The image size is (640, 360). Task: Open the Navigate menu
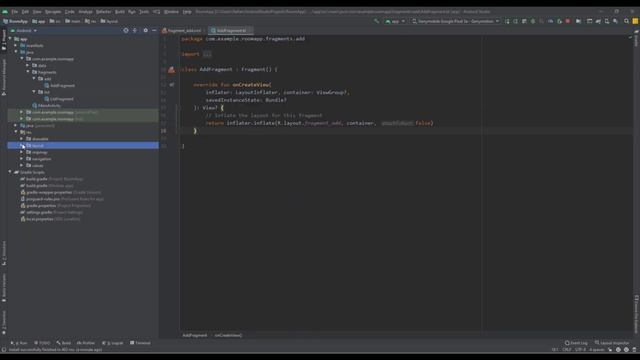(53, 12)
